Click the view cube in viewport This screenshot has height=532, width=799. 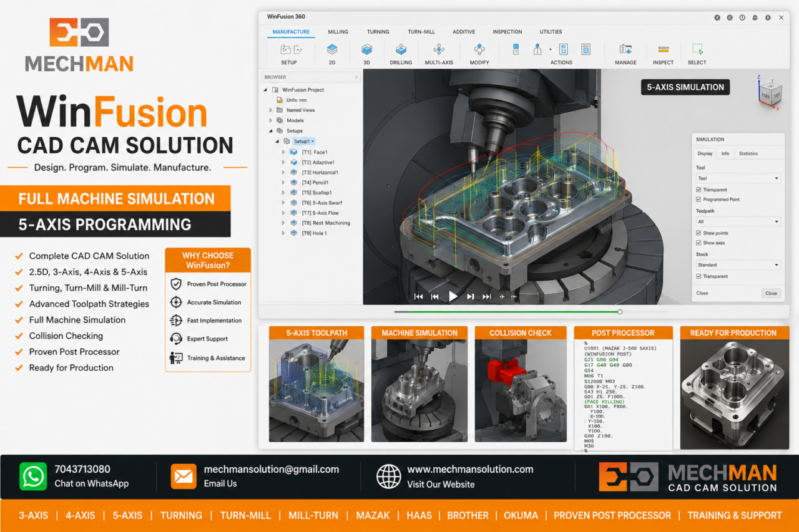[x=769, y=95]
